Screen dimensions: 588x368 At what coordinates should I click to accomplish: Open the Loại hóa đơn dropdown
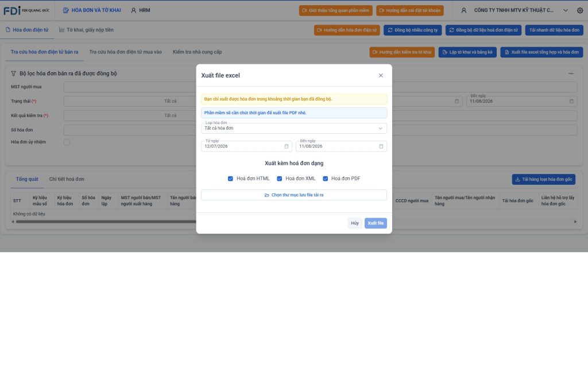[294, 128]
